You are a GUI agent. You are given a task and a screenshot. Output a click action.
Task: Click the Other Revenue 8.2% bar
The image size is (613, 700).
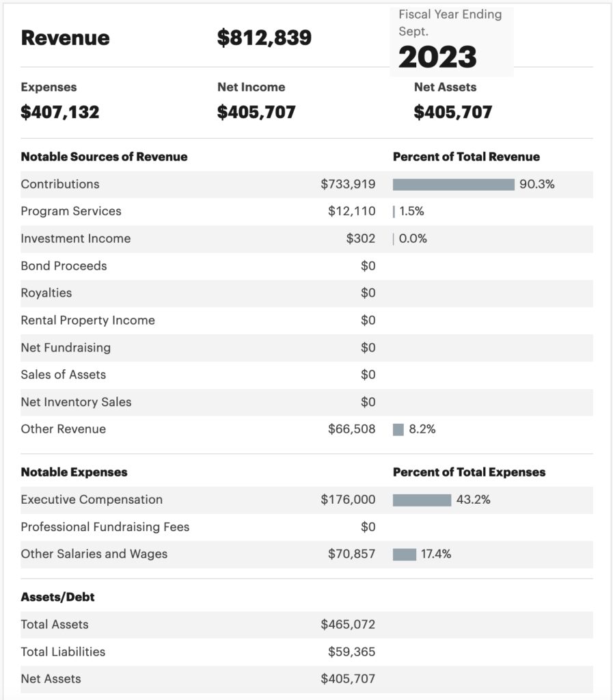(398, 429)
